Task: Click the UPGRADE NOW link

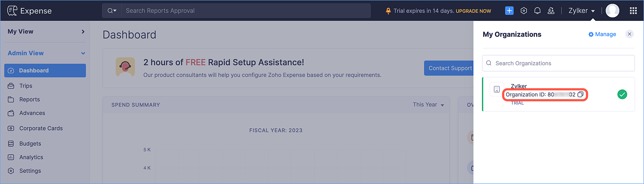Action: point(473,11)
